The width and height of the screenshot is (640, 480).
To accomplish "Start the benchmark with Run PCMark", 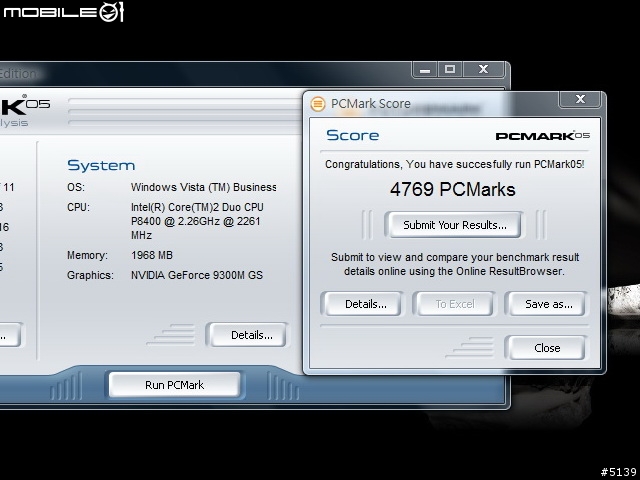I will (175, 385).
